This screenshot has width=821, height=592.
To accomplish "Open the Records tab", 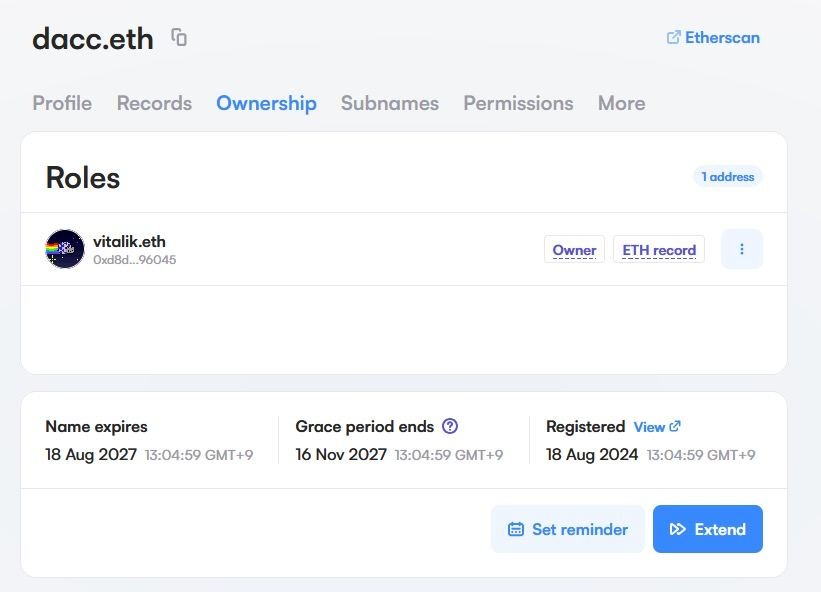I will point(154,103).
